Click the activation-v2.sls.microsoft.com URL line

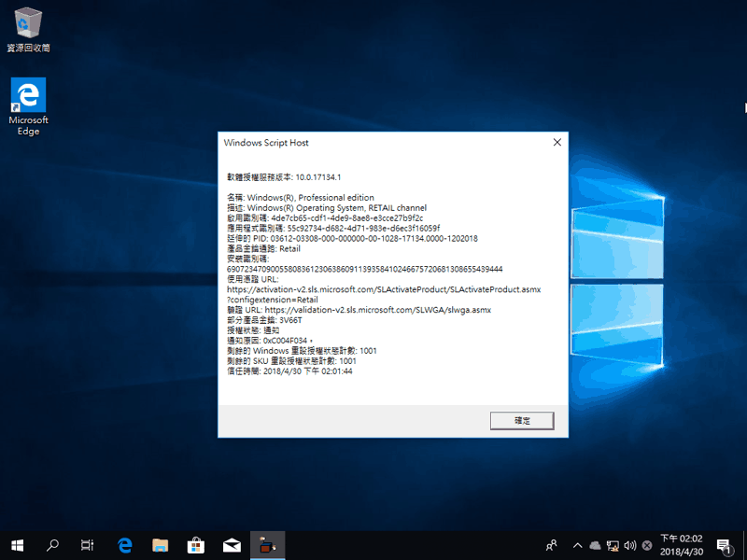click(384, 289)
